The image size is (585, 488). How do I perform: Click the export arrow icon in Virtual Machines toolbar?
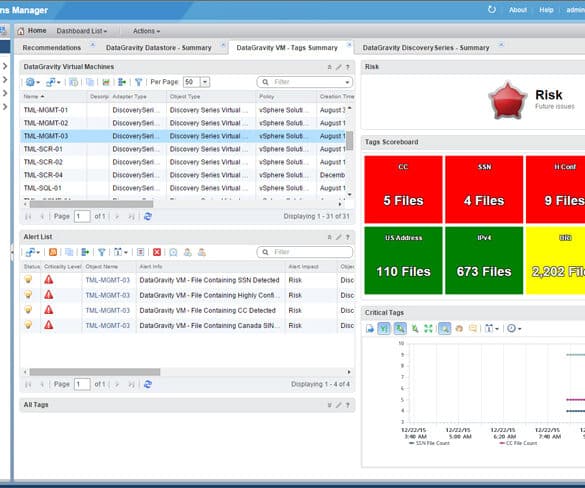[x=122, y=82]
